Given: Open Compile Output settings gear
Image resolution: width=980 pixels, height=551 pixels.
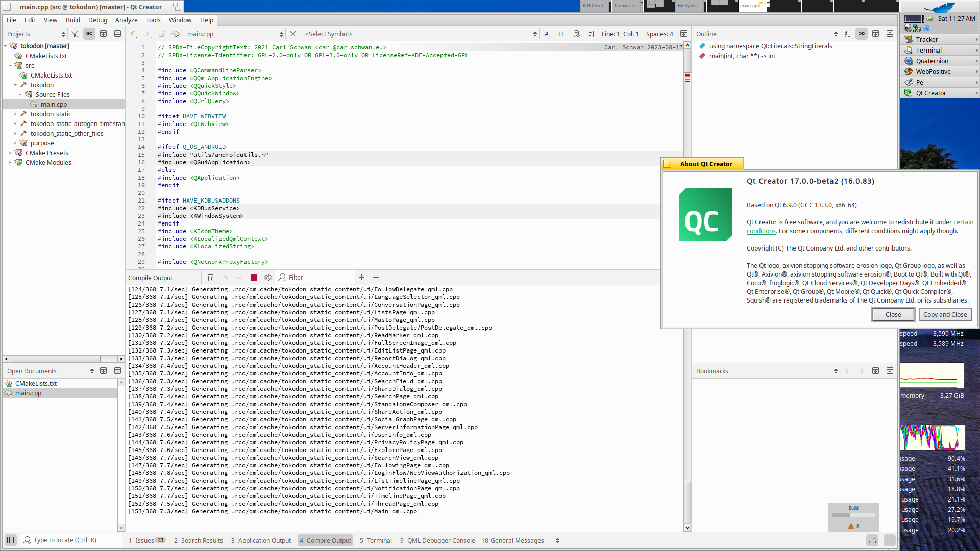Looking at the screenshot, I should pyautogui.click(x=268, y=278).
